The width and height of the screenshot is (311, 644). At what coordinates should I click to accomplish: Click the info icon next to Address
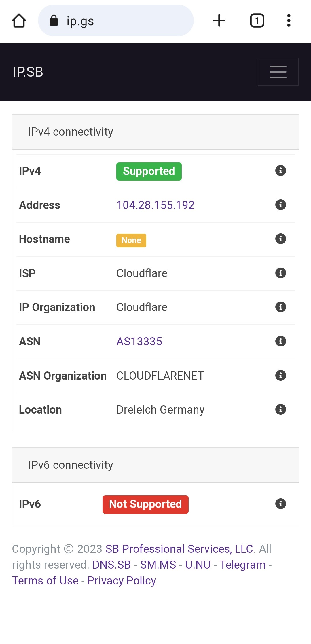tap(281, 205)
